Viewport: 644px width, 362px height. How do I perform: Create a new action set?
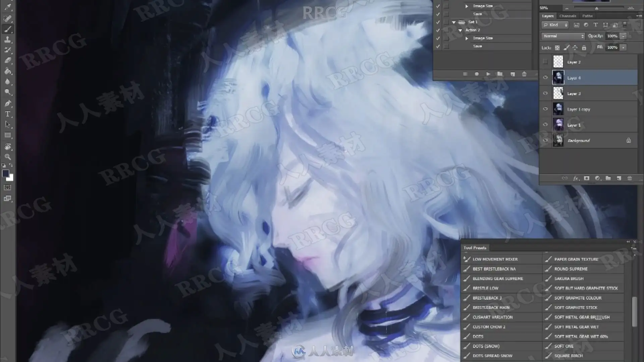click(x=500, y=74)
